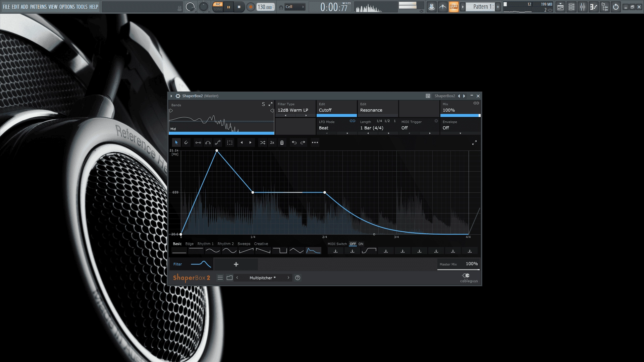The width and height of the screenshot is (644, 362).
Task: Set MIDI Switch to ON
Action: (x=361, y=244)
